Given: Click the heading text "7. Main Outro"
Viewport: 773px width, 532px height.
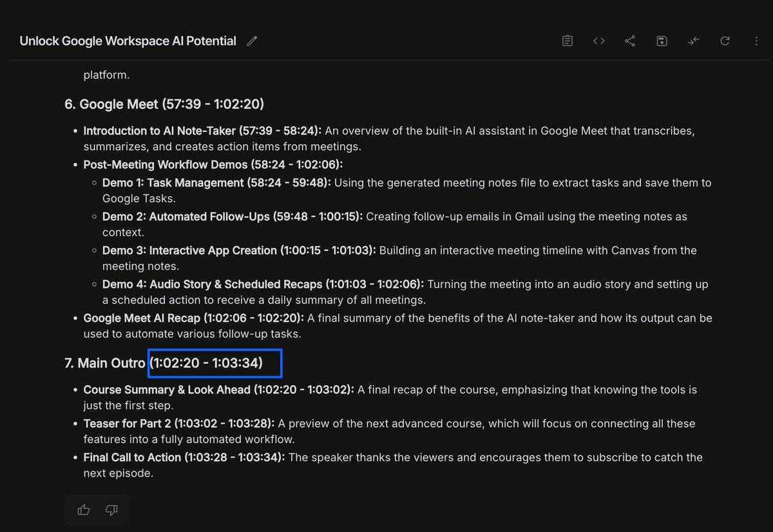Looking at the screenshot, I should (x=104, y=363).
